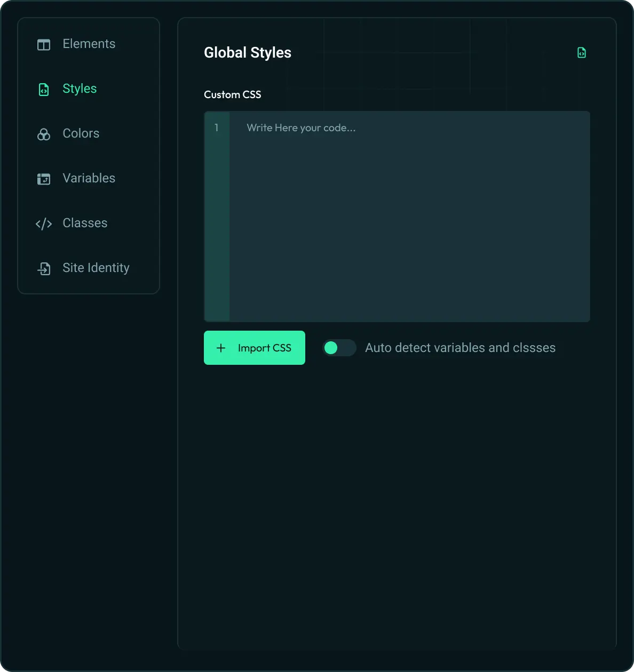Open the Site Identity label
This screenshot has height=672, width=634.
(96, 268)
